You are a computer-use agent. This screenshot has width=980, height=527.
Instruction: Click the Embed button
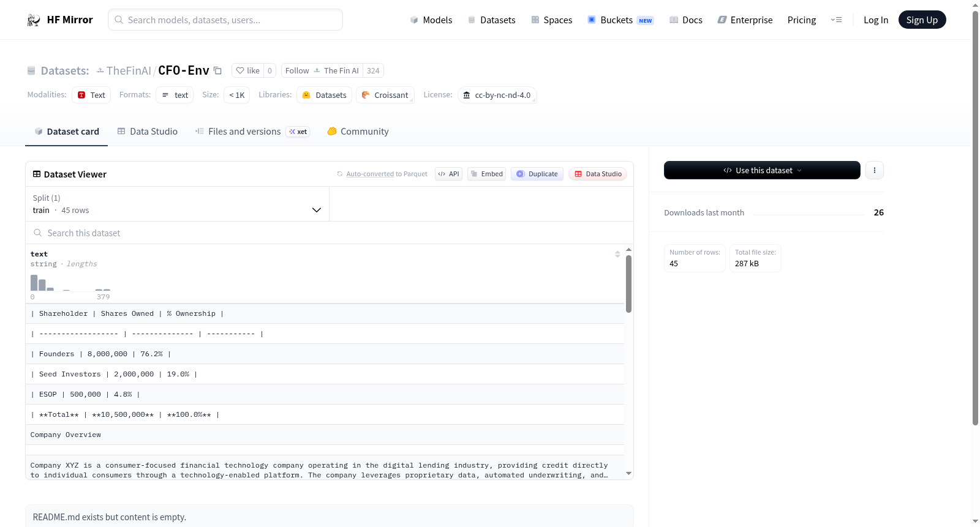point(487,174)
